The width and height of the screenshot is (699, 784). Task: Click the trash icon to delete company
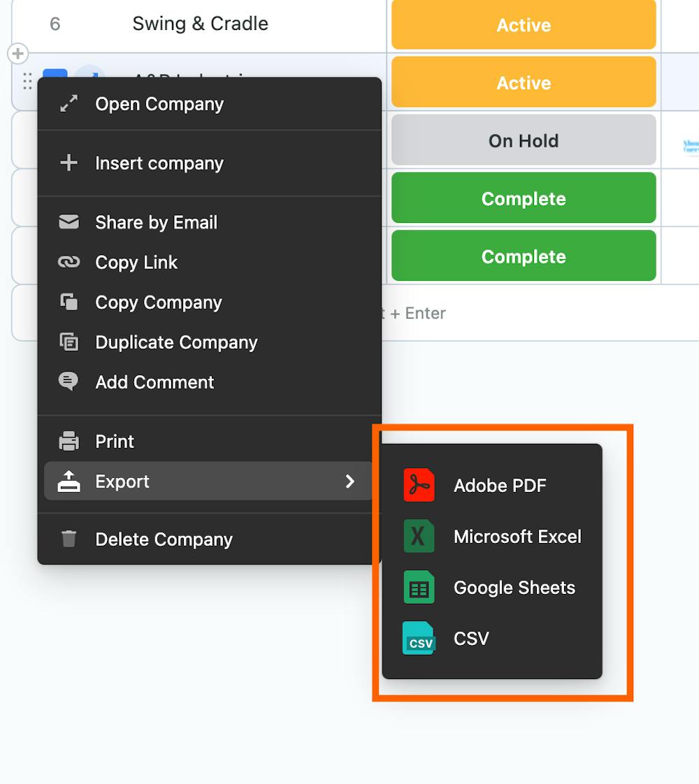[69, 539]
